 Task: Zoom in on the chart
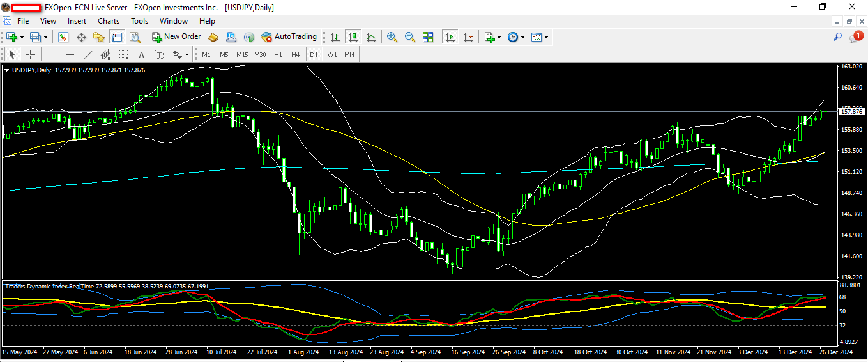click(x=392, y=37)
